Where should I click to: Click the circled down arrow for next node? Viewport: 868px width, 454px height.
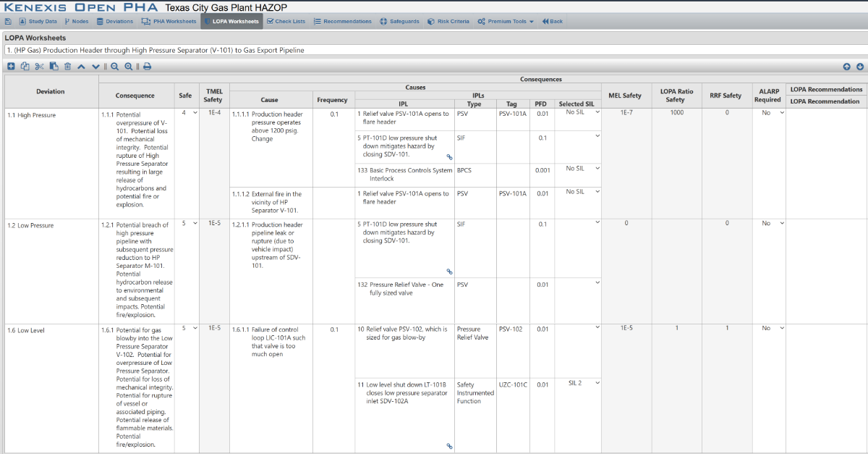pyautogui.click(x=860, y=67)
